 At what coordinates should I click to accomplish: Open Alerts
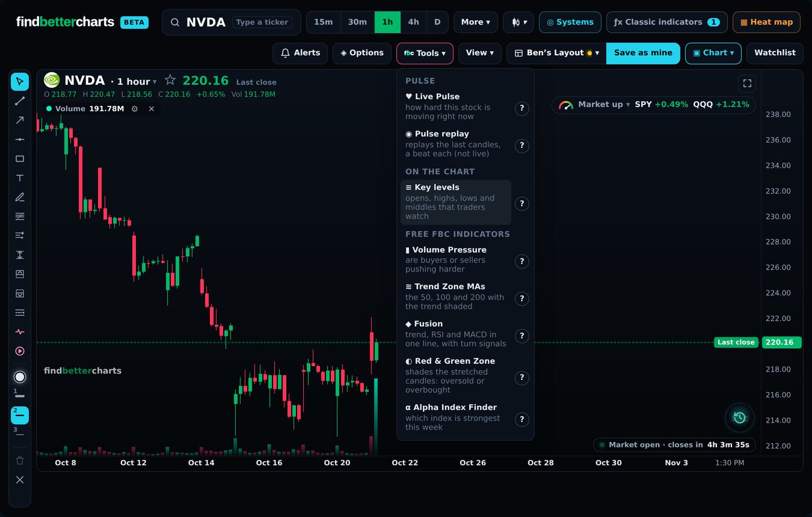pos(300,53)
